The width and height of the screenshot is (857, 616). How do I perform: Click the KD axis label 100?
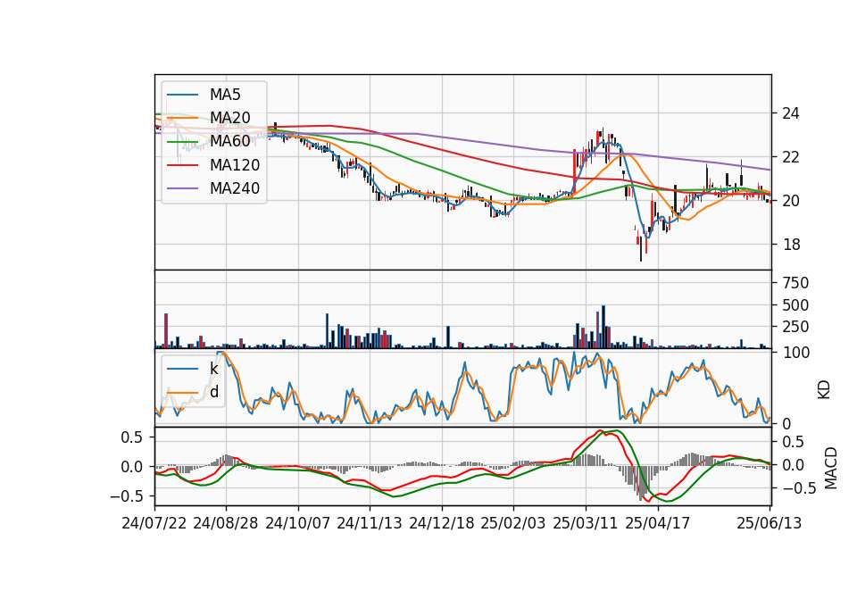[x=795, y=353]
